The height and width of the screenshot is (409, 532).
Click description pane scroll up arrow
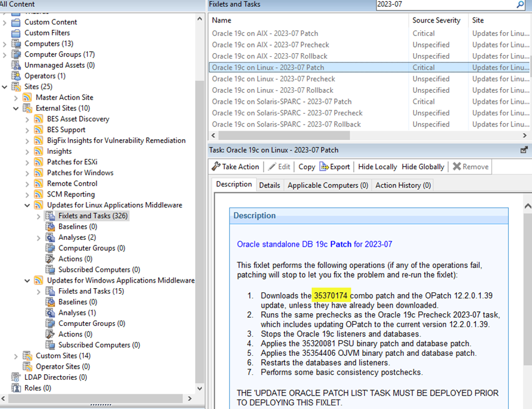click(528, 206)
